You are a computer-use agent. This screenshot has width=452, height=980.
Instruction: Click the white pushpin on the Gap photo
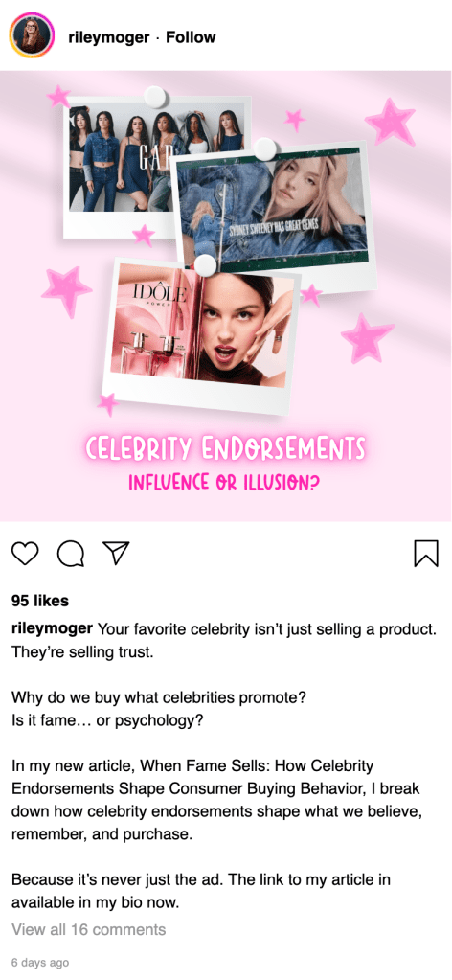pos(154,98)
